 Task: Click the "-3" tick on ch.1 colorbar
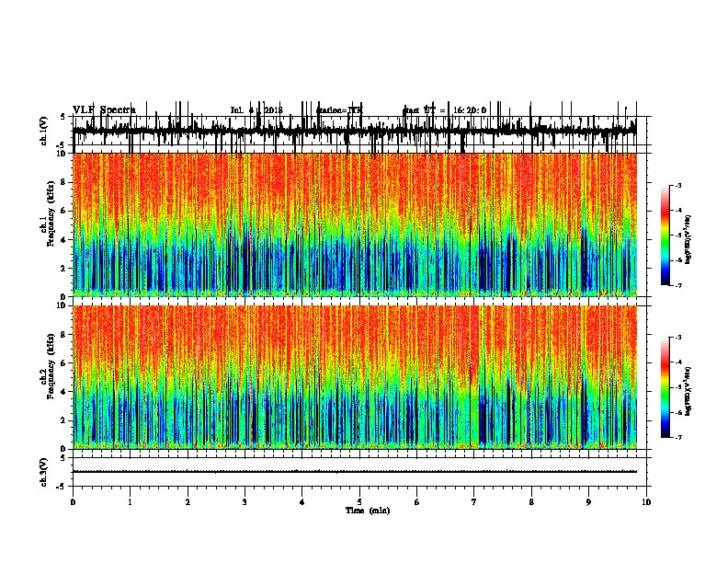pyautogui.click(x=677, y=185)
